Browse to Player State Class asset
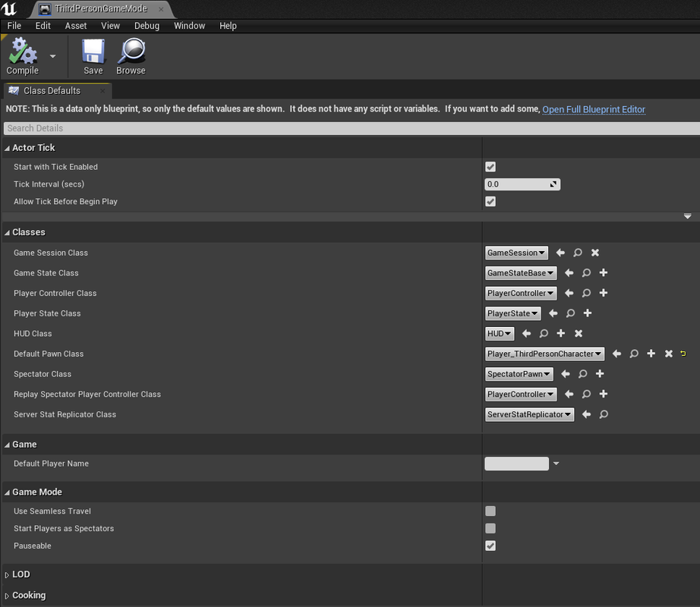This screenshot has width=700, height=607. [x=570, y=313]
